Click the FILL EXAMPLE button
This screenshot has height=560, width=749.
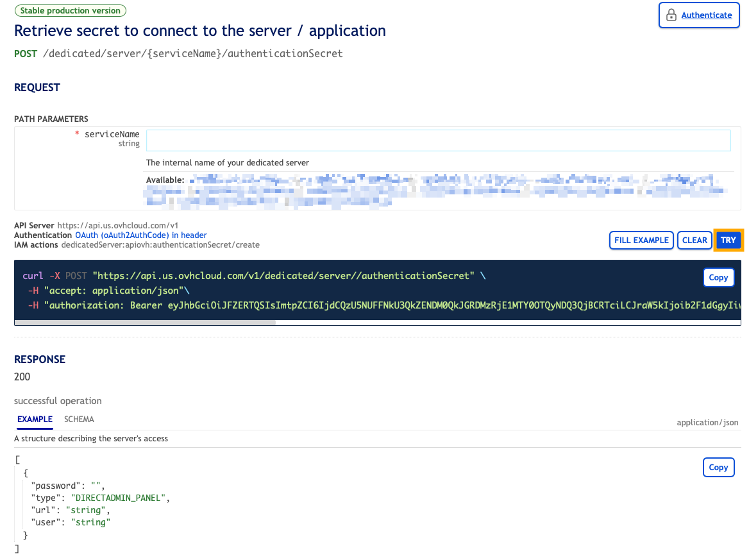pyautogui.click(x=641, y=241)
